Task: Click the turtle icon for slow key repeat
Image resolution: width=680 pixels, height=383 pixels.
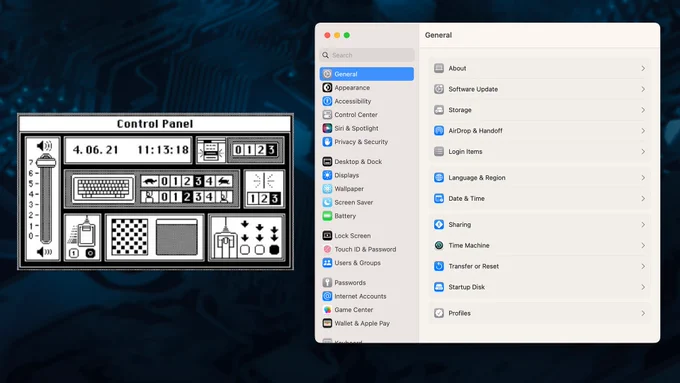Action: [150, 181]
